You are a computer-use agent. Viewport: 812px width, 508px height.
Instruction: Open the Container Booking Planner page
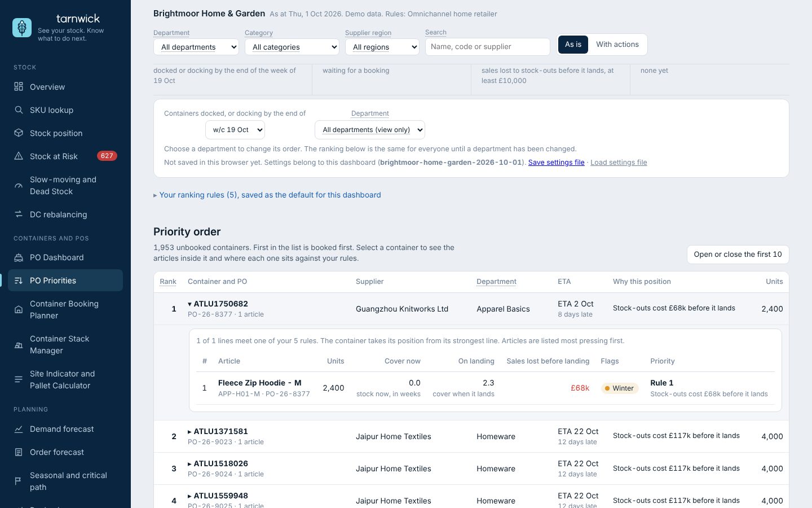pos(65,309)
